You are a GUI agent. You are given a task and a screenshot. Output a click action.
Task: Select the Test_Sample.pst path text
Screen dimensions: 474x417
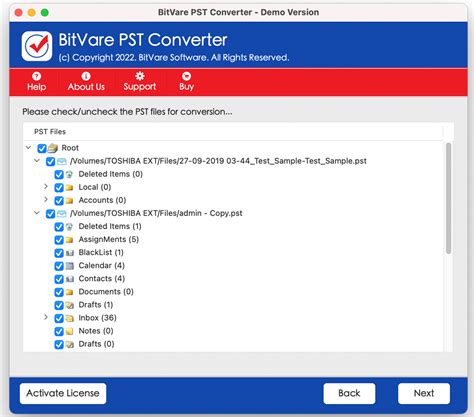218,161
